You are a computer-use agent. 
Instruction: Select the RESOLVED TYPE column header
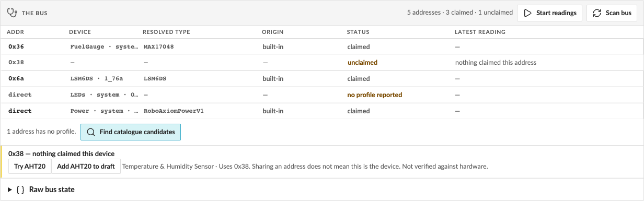coord(166,32)
